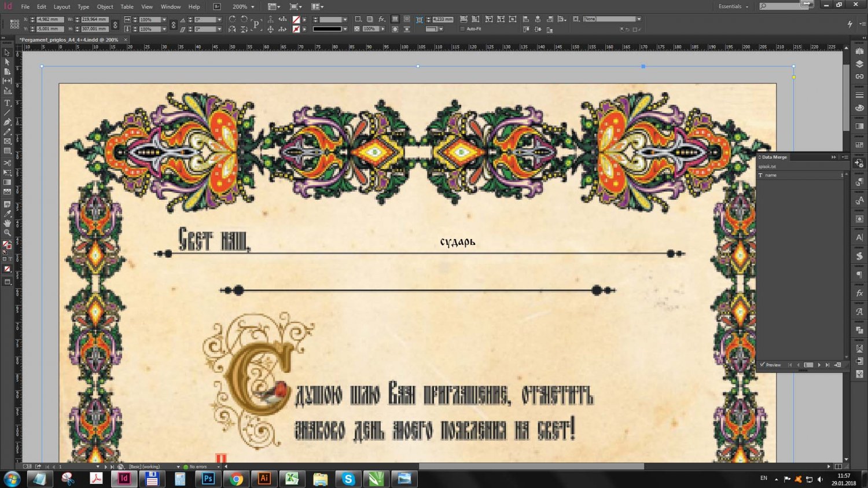This screenshot has height=488, width=868.
Task: Select the Rectangle Frame tool
Action: [x=8, y=141]
